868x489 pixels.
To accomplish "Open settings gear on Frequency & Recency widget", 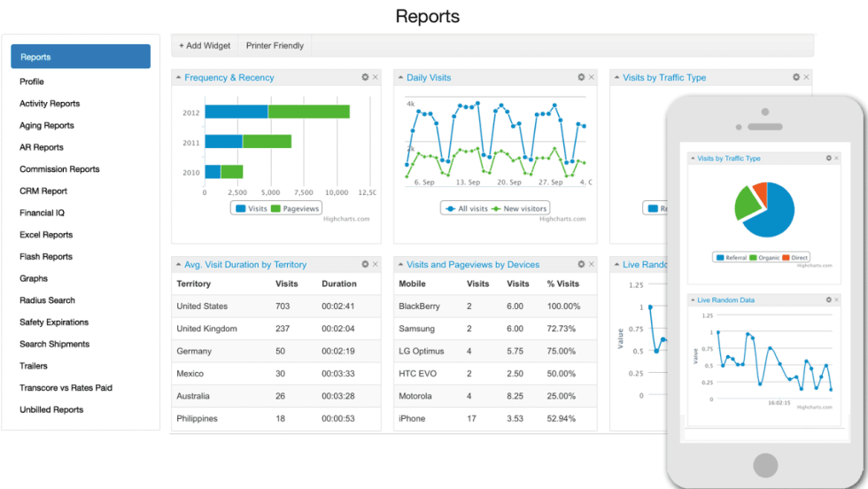I will click(x=365, y=77).
